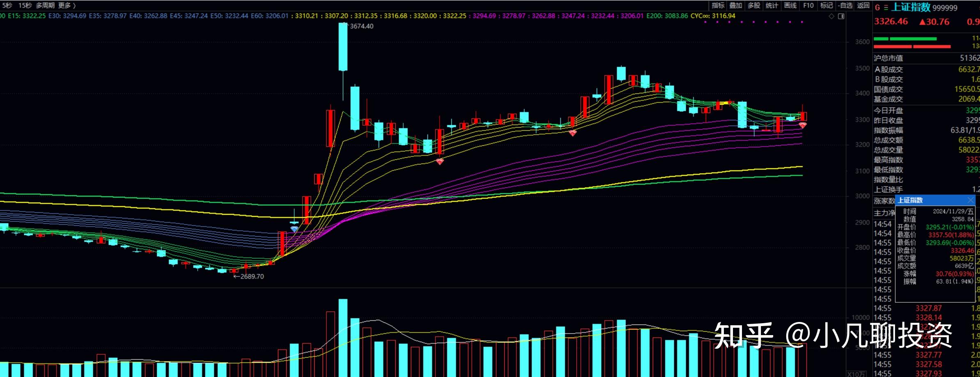Click the 返回 back button

(x=863, y=5)
